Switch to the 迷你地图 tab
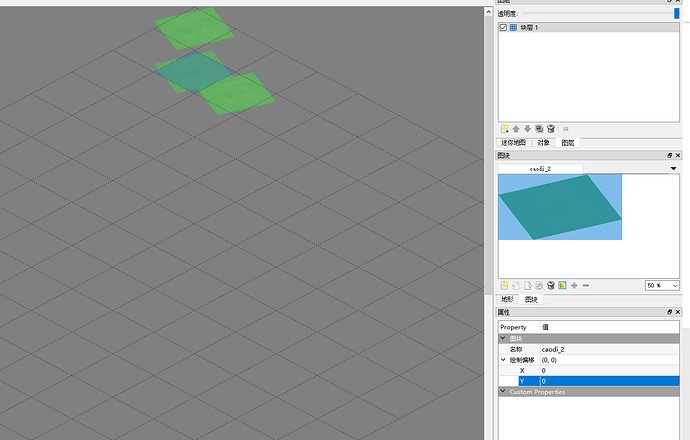The image size is (690, 440). 514,143
